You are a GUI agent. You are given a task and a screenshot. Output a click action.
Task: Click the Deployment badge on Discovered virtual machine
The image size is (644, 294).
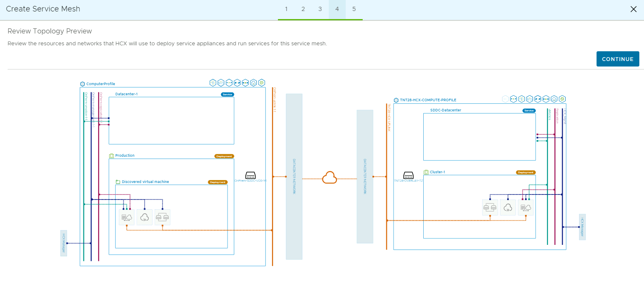(218, 182)
